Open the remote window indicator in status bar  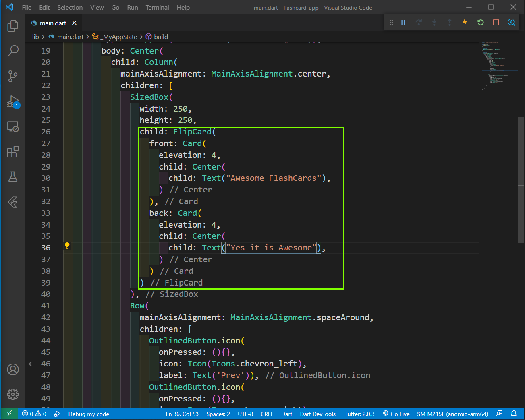click(9, 414)
